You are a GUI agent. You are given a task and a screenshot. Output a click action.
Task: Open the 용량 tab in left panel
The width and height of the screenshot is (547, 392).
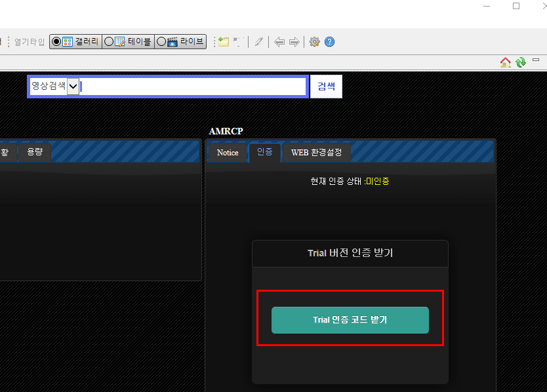point(35,152)
